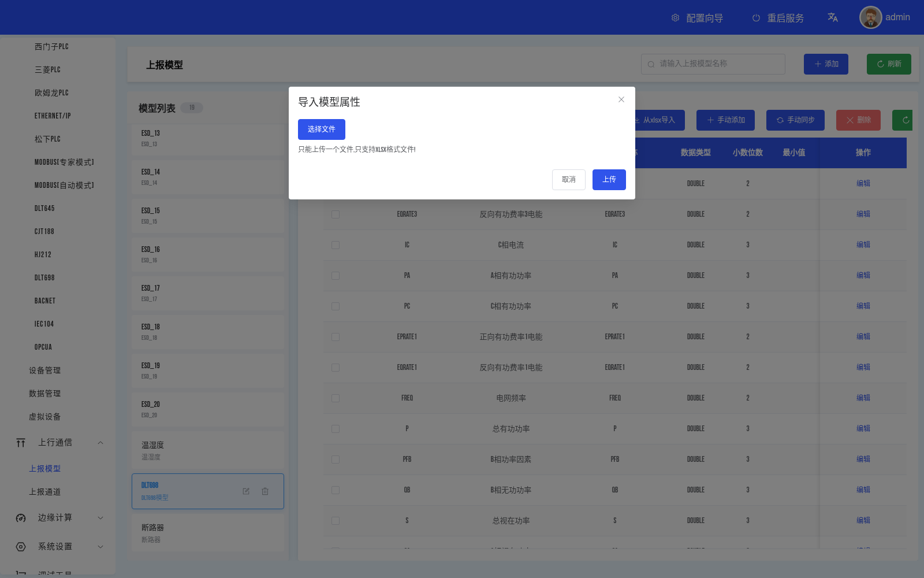The height and width of the screenshot is (578, 924).
Task: Click the 取消 cancel button
Action: coord(569,180)
